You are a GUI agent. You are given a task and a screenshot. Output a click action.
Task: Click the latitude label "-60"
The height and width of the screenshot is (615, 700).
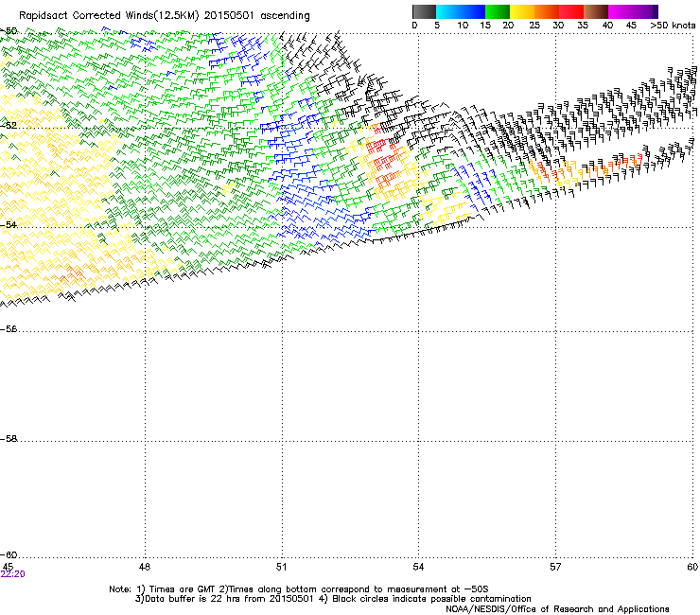pos(9,555)
